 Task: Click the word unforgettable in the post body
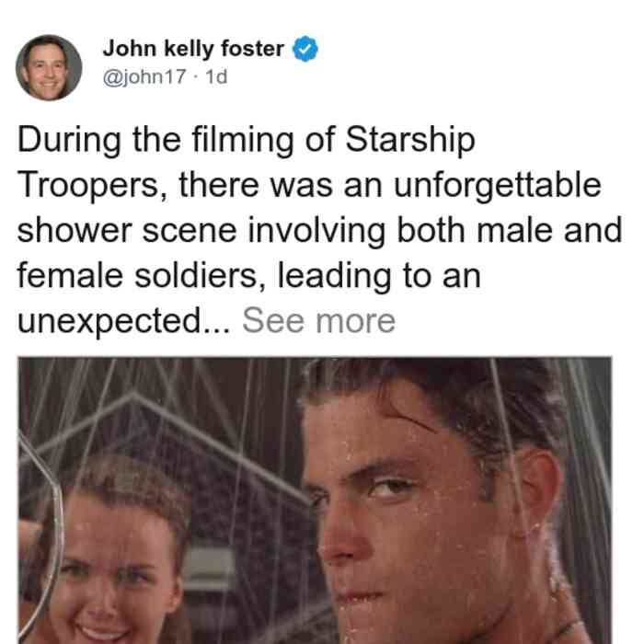pos(498,186)
